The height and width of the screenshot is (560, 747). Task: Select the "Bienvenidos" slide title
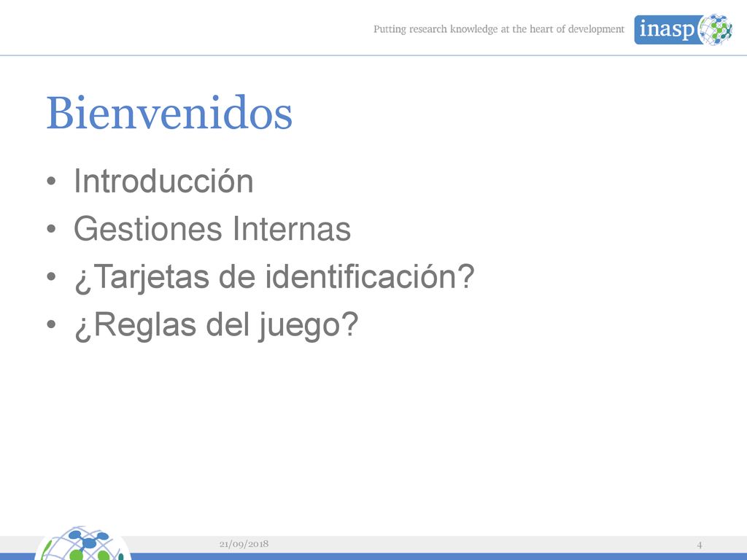pyautogui.click(x=169, y=113)
